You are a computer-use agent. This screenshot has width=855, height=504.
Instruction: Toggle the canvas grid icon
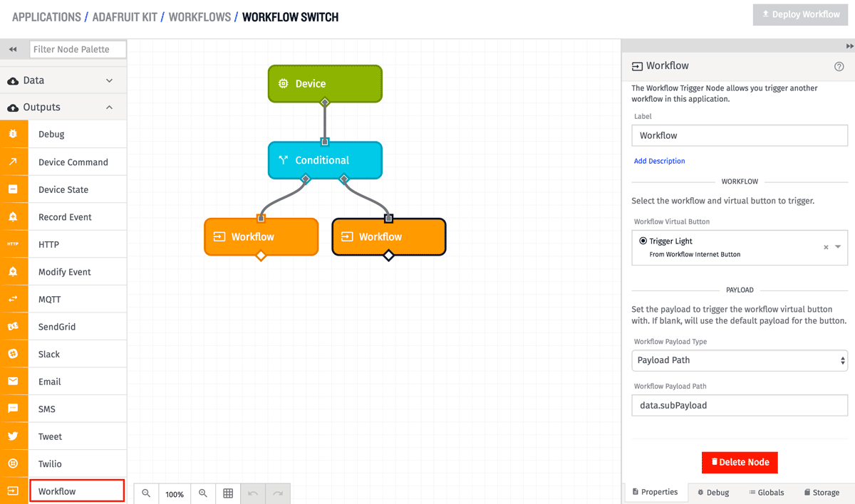[228, 493]
